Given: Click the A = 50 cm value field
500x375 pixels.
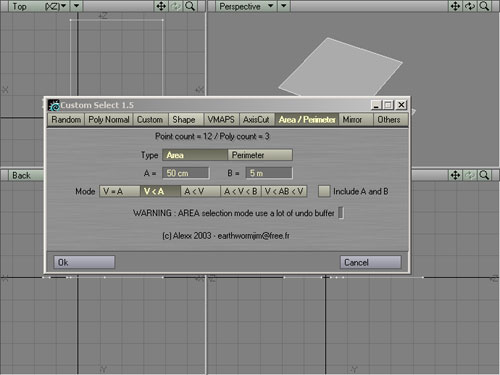Looking at the screenshot, I should click(186, 173).
